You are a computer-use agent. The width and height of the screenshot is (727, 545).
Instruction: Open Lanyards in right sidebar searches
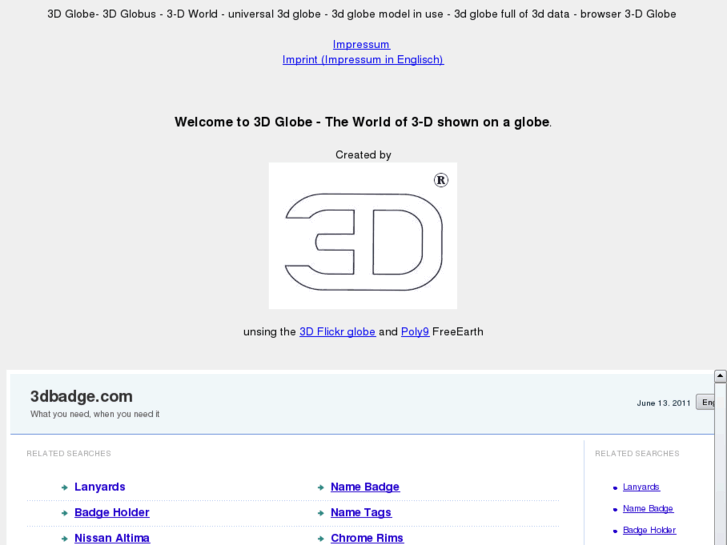641,487
